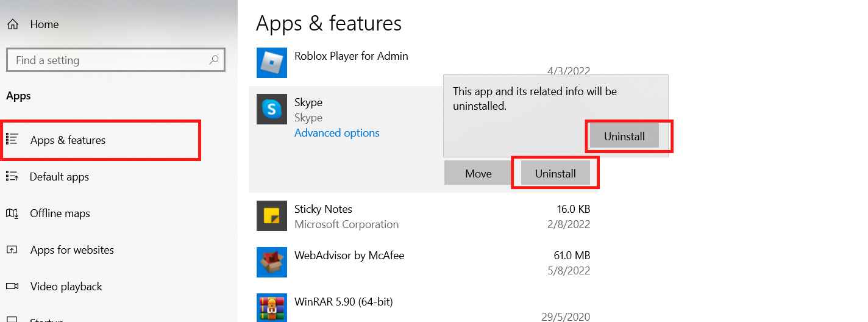The width and height of the screenshot is (868, 322).
Task: Click the Default apps icon
Action: [12, 176]
